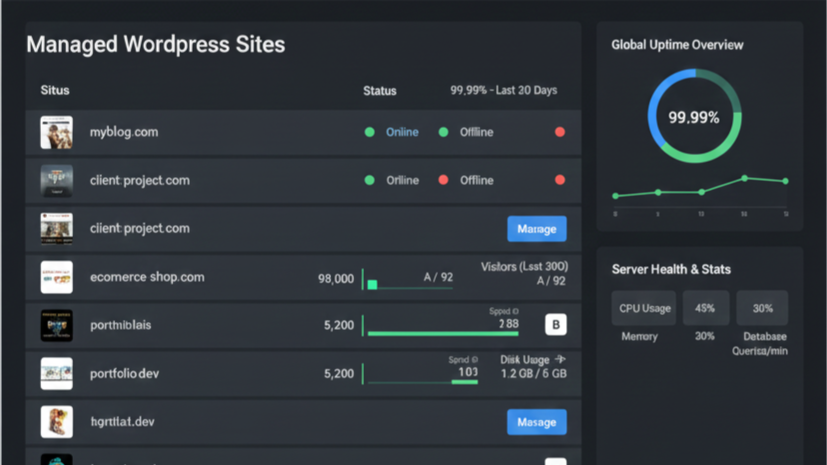Click the 5,200 value in portfolio dev row

click(x=339, y=374)
